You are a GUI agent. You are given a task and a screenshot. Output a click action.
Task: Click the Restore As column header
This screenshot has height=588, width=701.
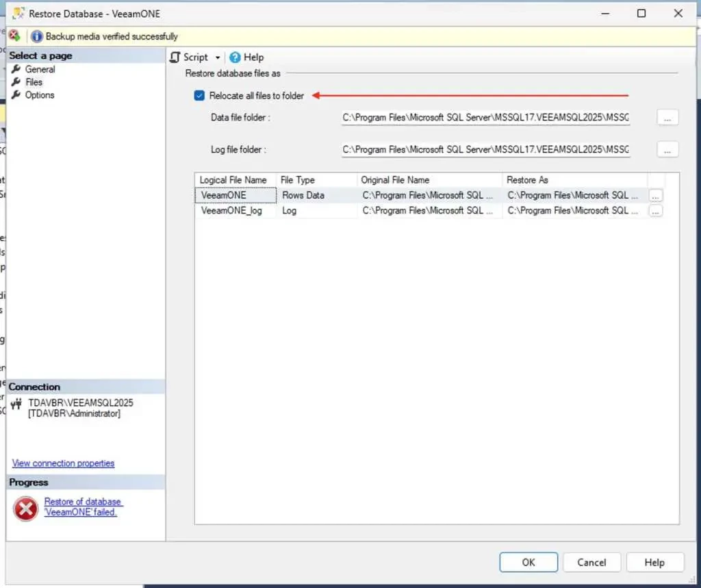[575, 180]
